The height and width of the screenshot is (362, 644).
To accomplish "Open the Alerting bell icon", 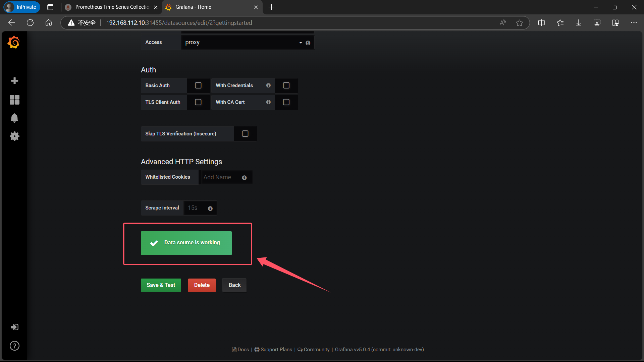I will tap(14, 118).
